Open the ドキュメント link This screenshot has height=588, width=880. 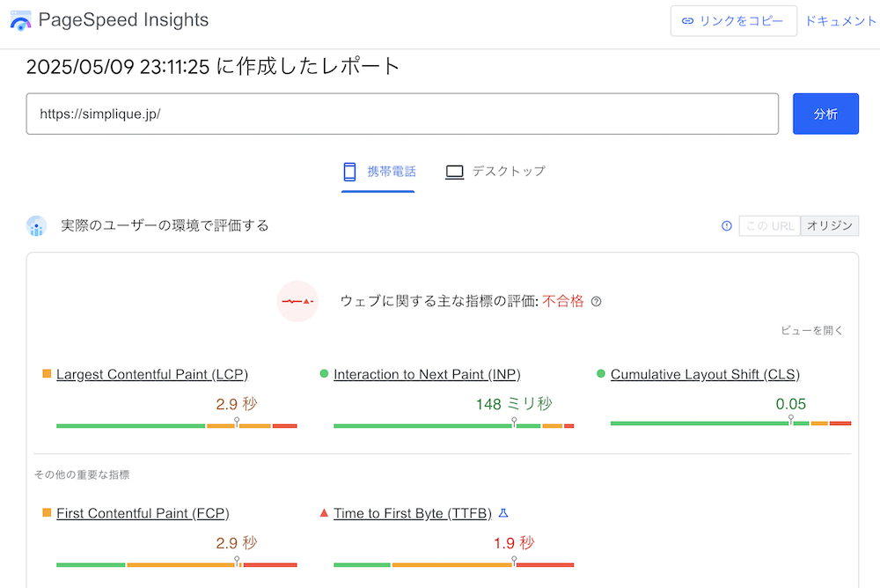(x=840, y=21)
